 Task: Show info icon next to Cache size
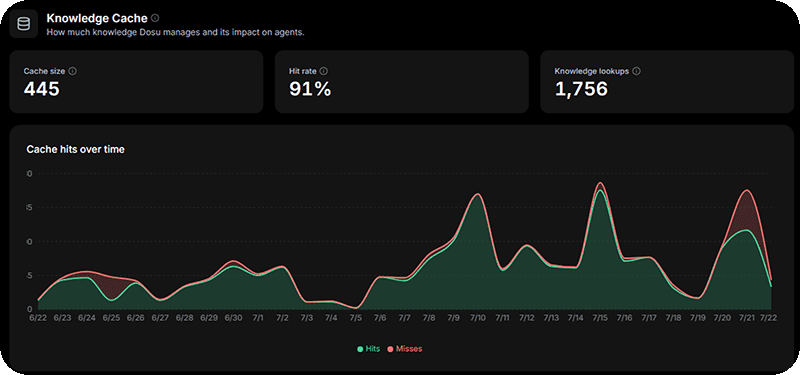[72, 71]
